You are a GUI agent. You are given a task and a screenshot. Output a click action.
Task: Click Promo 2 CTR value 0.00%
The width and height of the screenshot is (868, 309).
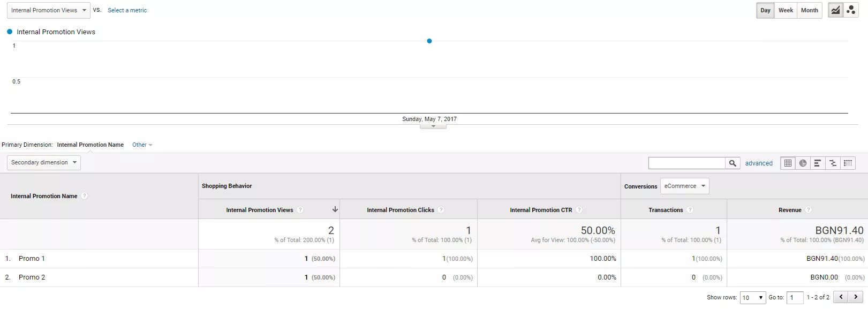tap(607, 277)
